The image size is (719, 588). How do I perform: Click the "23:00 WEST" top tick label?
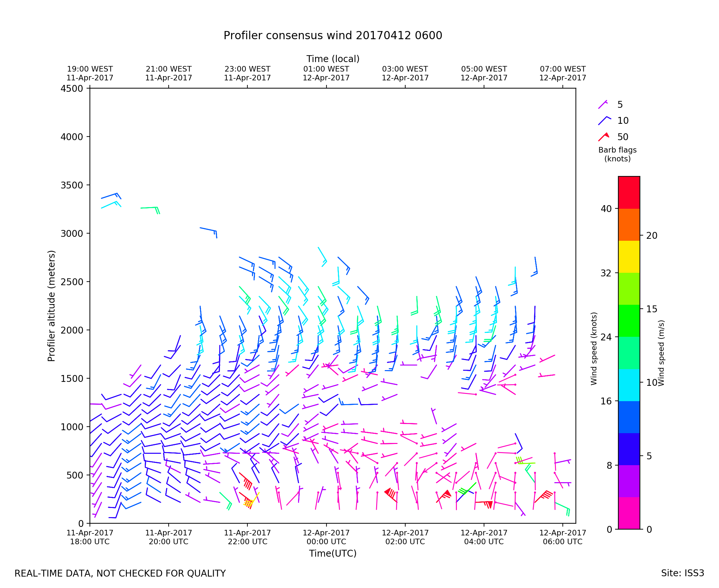pyautogui.click(x=247, y=69)
